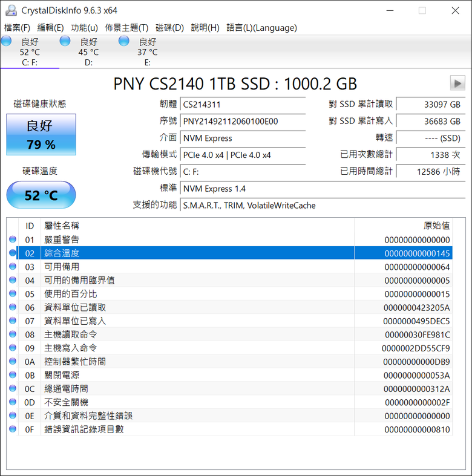Select the C: F: disk tab

pyautogui.click(x=30, y=51)
